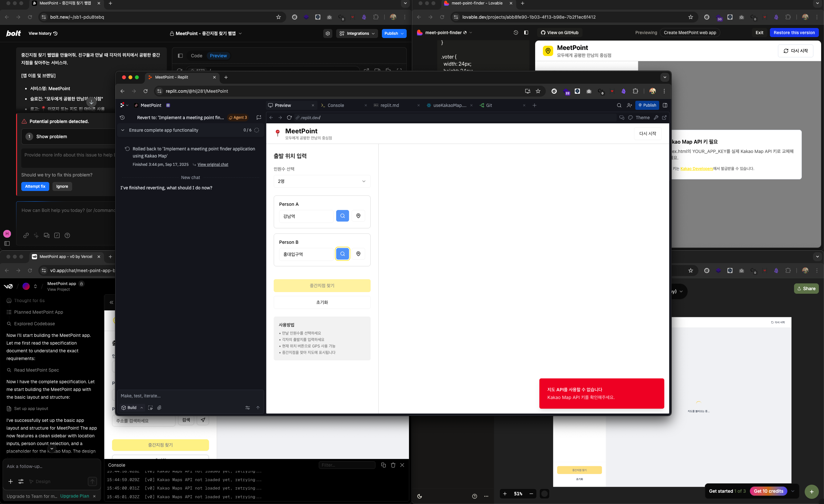Start a new chat in Replit agent
Screen dimensions: 824x504
coord(259,118)
